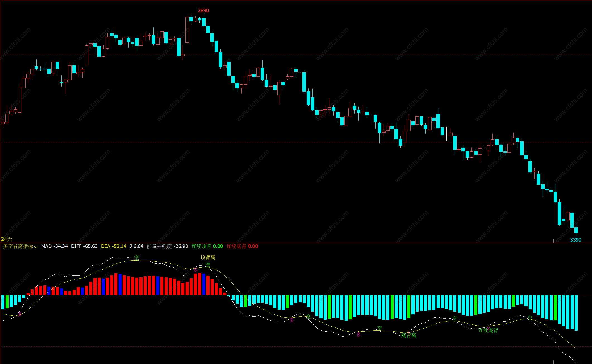Click the green 底背离 divergence marker
Screen dimensions: 592x364
point(408,335)
